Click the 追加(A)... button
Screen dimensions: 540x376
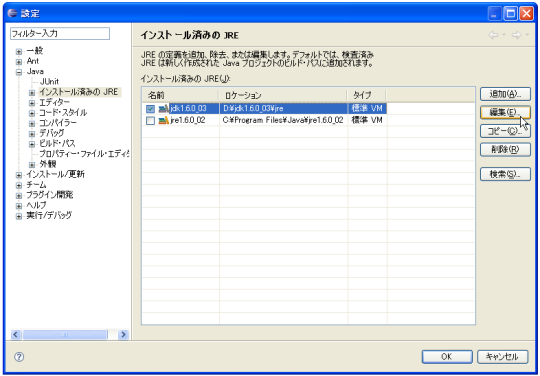pos(505,94)
